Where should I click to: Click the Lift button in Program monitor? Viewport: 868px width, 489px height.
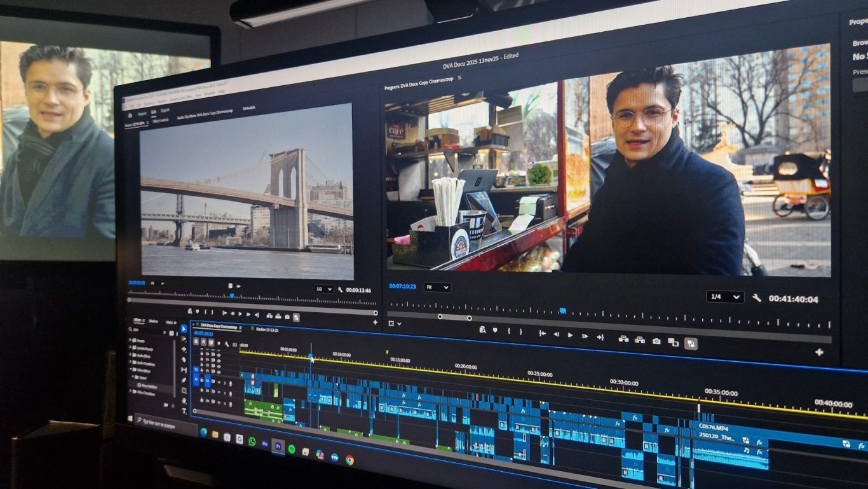(623, 339)
